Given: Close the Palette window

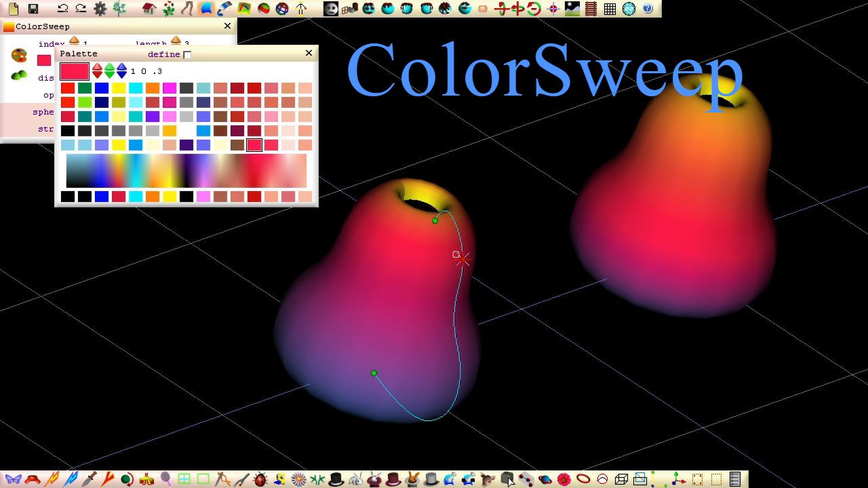Looking at the screenshot, I should coord(309,53).
